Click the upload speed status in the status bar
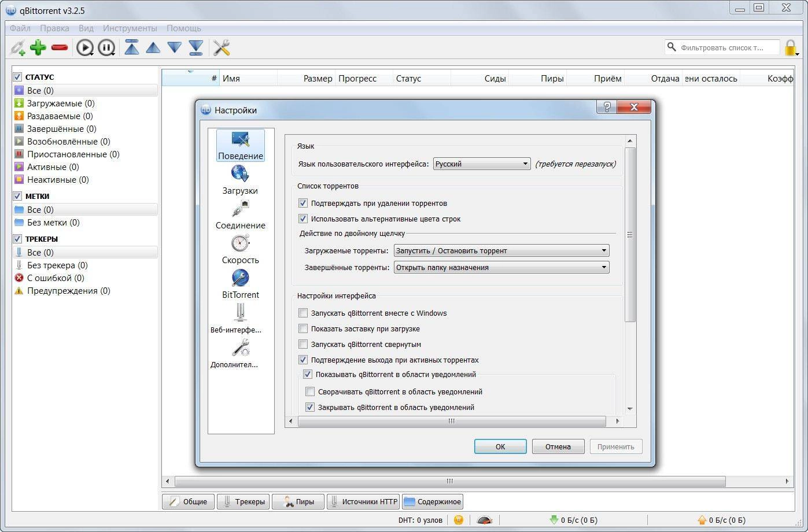The width and height of the screenshot is (808, 532). click(721, 520)
